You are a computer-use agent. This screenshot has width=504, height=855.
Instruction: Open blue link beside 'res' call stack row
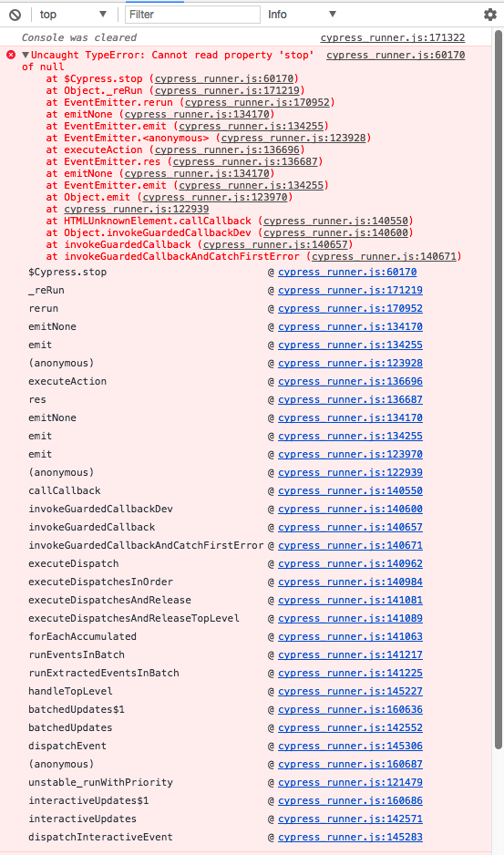(x=350, y=399)
